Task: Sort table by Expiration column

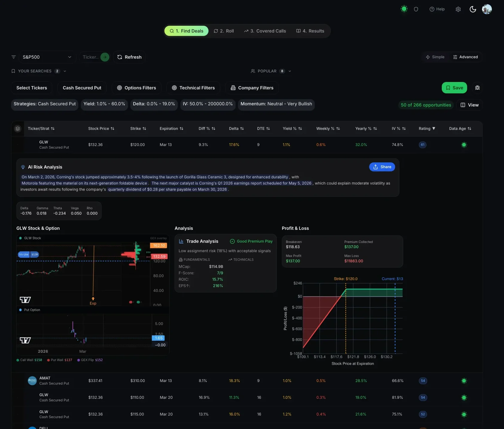Action: [x=171, y=129]
